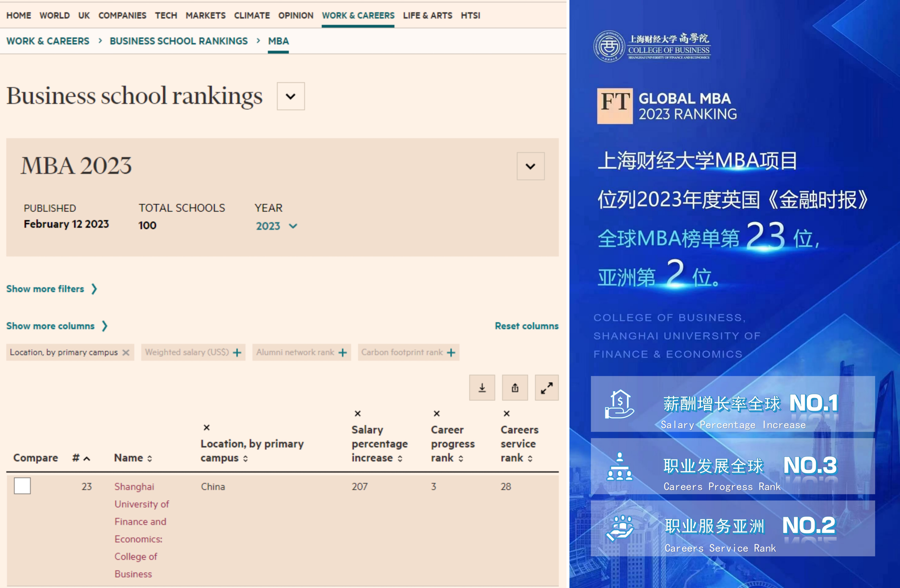900x588 pixels.
Task: Remove Career progress rank column
Action: pyautogui.click(x=436, y=413)
